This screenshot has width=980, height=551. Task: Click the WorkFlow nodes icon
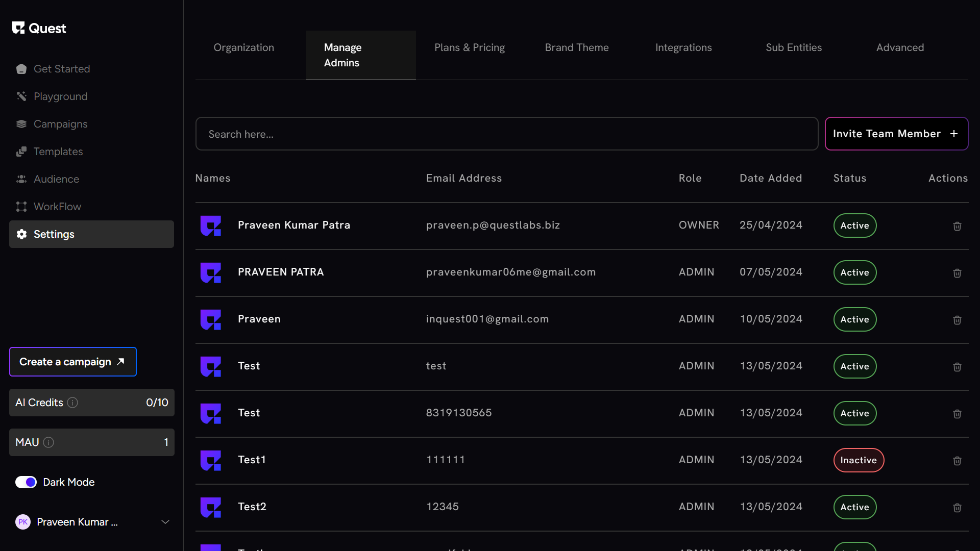coord(21,207)
